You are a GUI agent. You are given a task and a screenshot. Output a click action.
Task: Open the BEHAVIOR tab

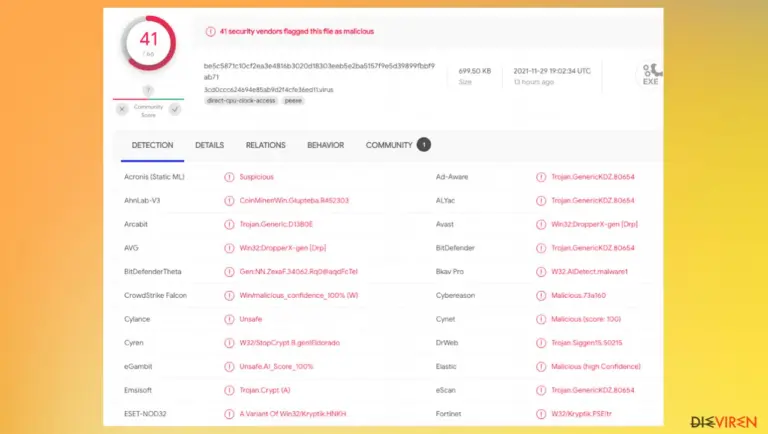coord(325,145)
